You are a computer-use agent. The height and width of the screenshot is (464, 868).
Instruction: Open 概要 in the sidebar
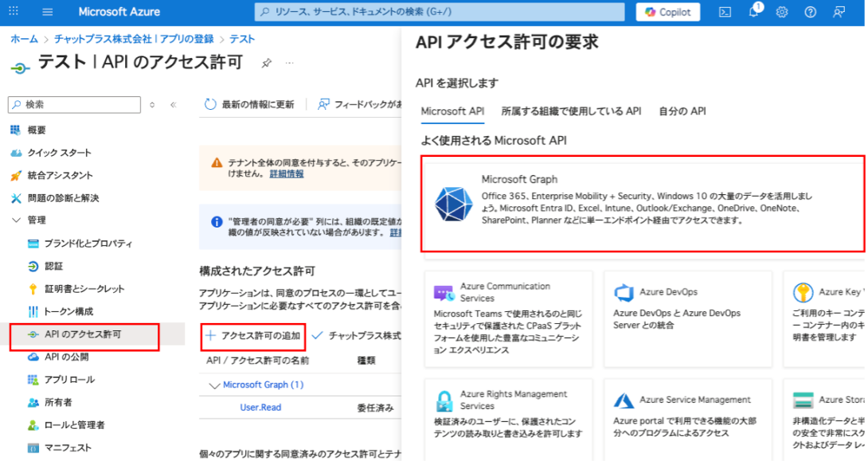(37, 130)
